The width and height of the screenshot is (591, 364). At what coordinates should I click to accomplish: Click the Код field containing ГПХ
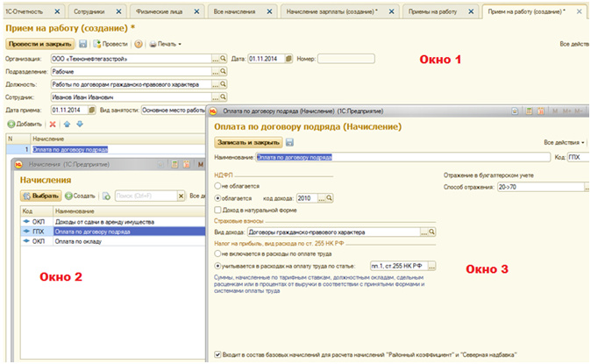578,157
